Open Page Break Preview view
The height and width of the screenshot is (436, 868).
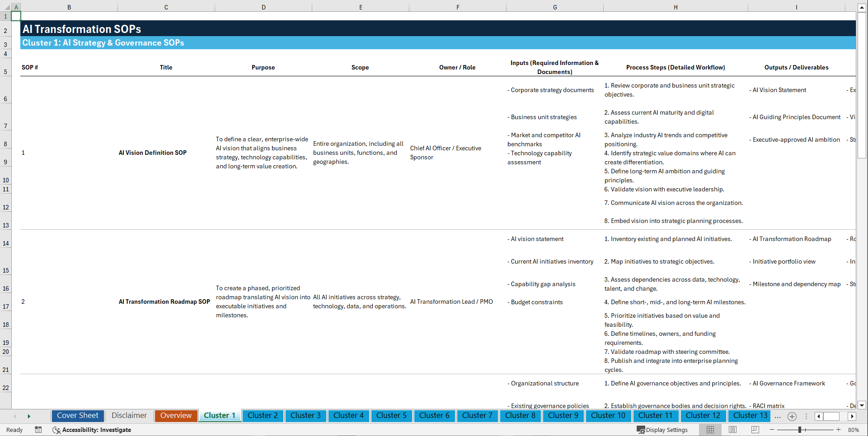coord(754,430)
